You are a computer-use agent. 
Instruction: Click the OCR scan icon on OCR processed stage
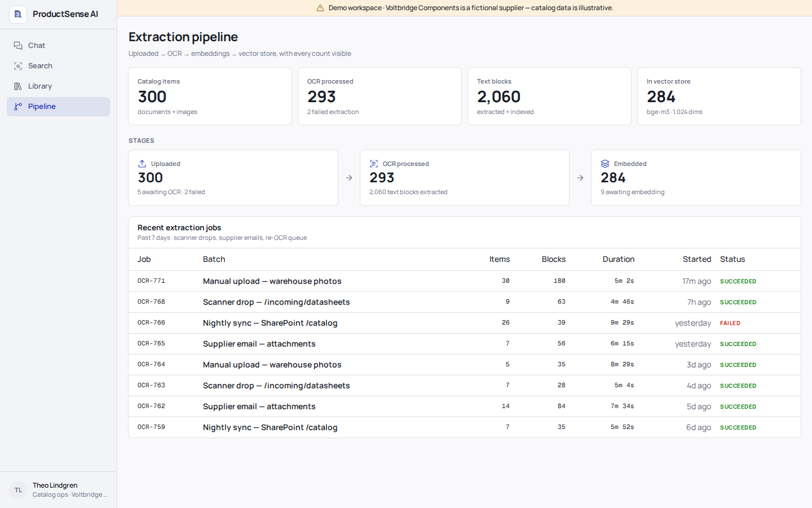coord(374,164)
